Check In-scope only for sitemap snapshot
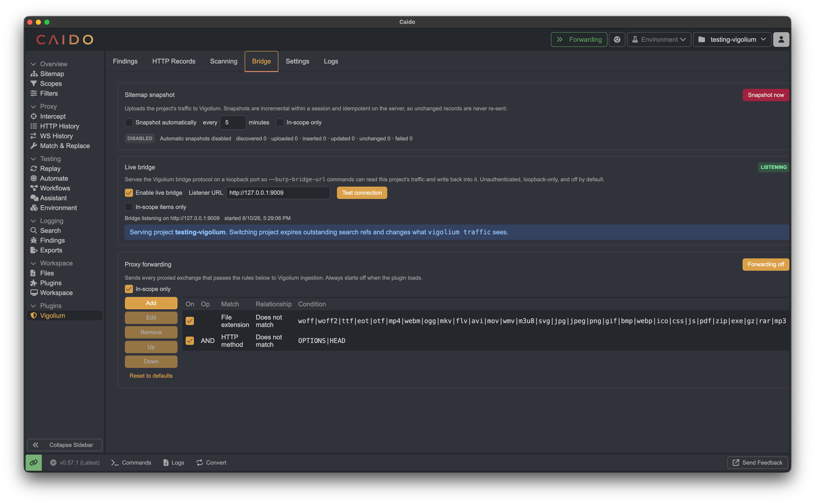This screenshot has width=815, height=504. 280,122
